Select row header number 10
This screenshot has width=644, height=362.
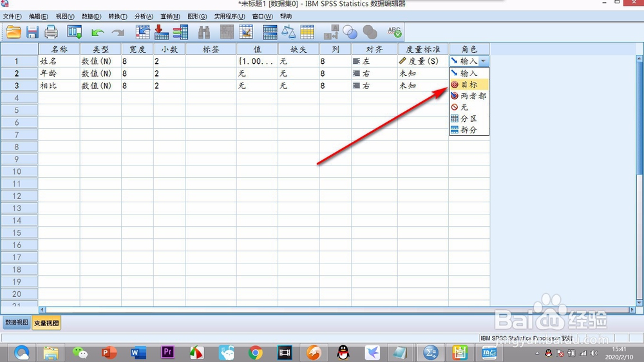point(19,172)
